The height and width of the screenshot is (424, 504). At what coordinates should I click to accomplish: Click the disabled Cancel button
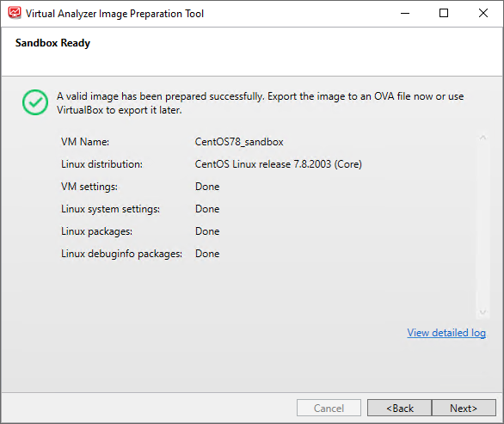click(x=329, y=408)
